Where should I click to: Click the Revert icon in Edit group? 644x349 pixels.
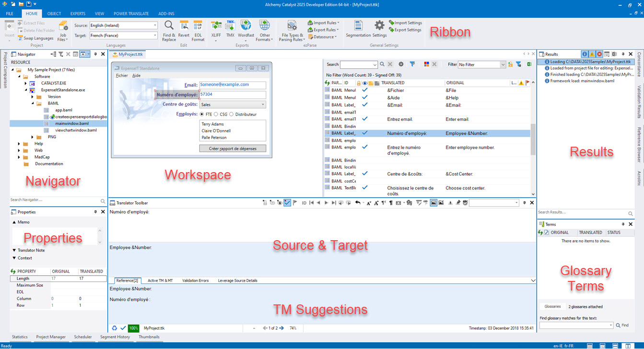[x=184, y=26]
